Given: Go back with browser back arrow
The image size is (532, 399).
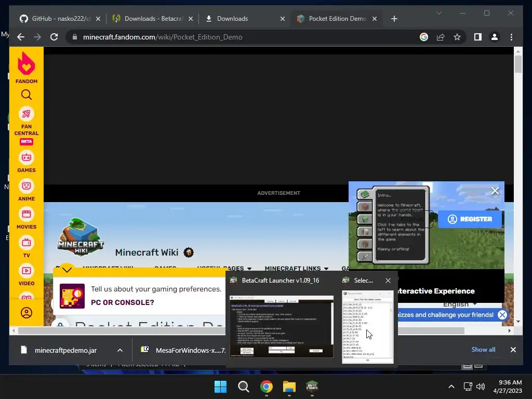Looking at the screenshot, I should [x=21, y=37].
